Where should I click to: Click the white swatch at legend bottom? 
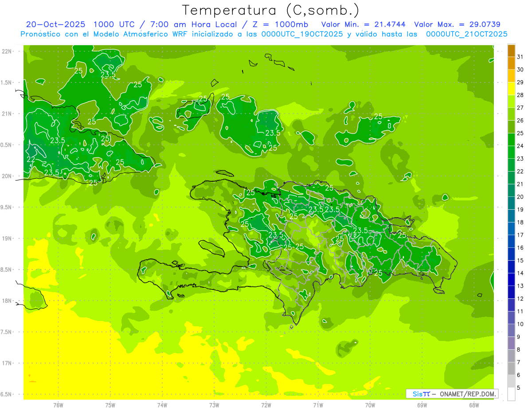pyautogui.click(x=511, y=394)
